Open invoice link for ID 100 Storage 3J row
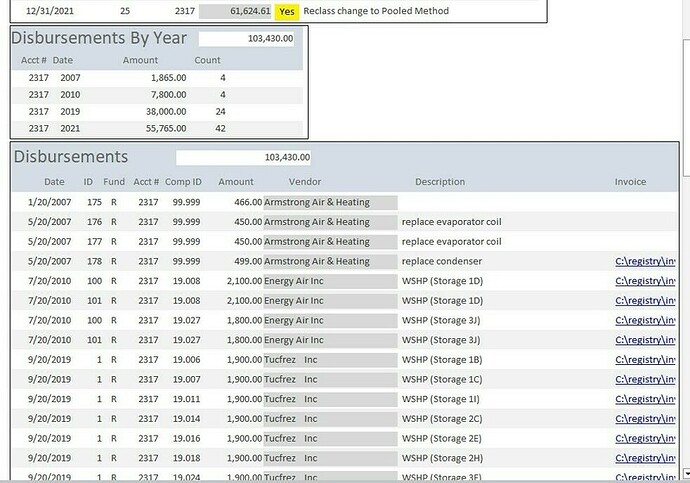Image resolution: width=690 pixels, height=483 pixels. [645, 320]
